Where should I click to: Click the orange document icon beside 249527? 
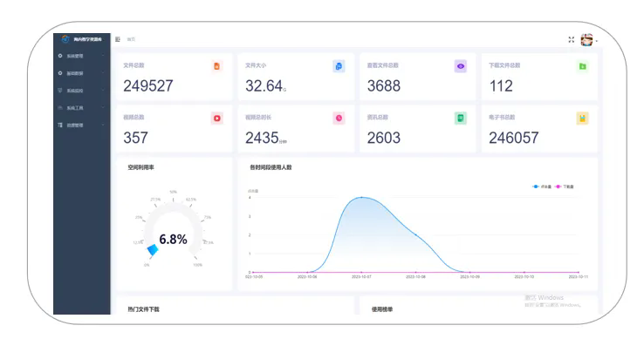pos(216,66)
